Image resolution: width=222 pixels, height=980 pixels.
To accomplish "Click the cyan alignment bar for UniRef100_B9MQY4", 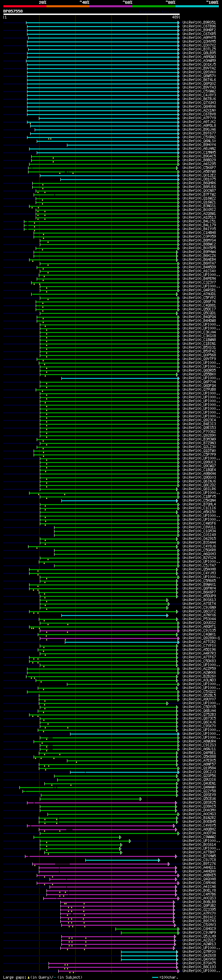I will click(123, 145).
